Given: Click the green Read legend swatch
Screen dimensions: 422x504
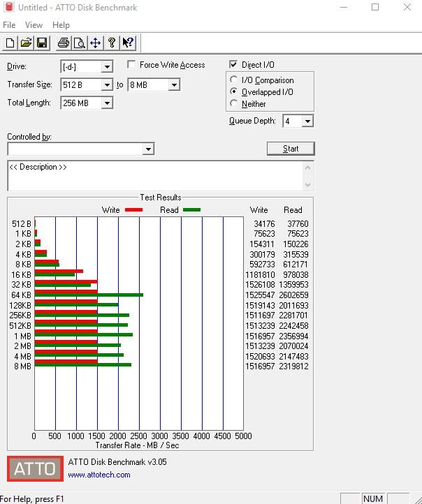Looking at the screenshot, I should tap(191, 210).
